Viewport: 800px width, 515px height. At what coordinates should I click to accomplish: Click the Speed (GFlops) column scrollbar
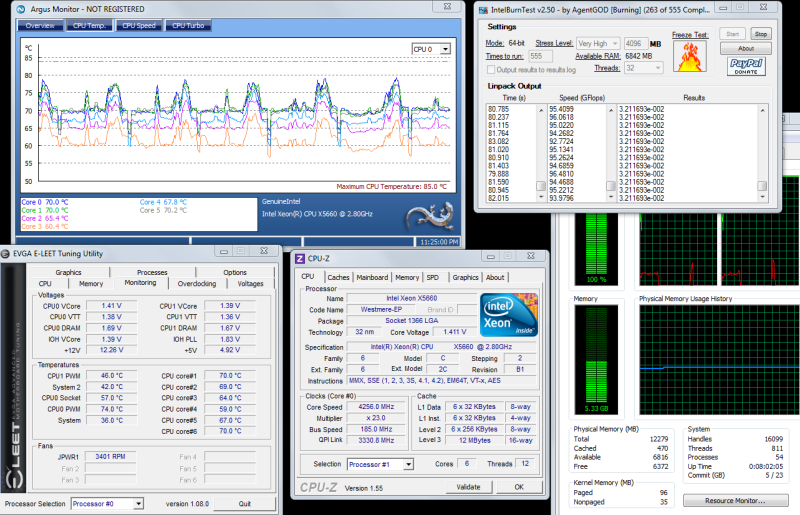coord(611,154)
